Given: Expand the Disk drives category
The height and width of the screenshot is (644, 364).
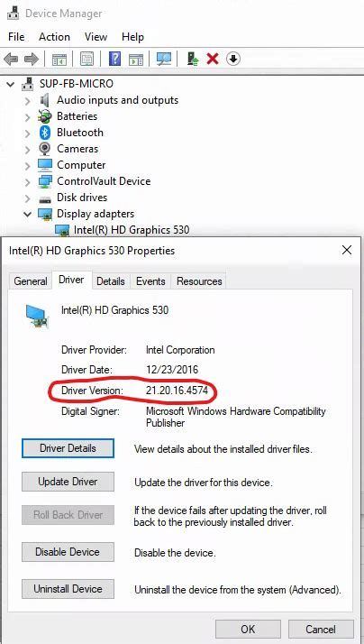Looking at the screenshot, I should (27, 198).
